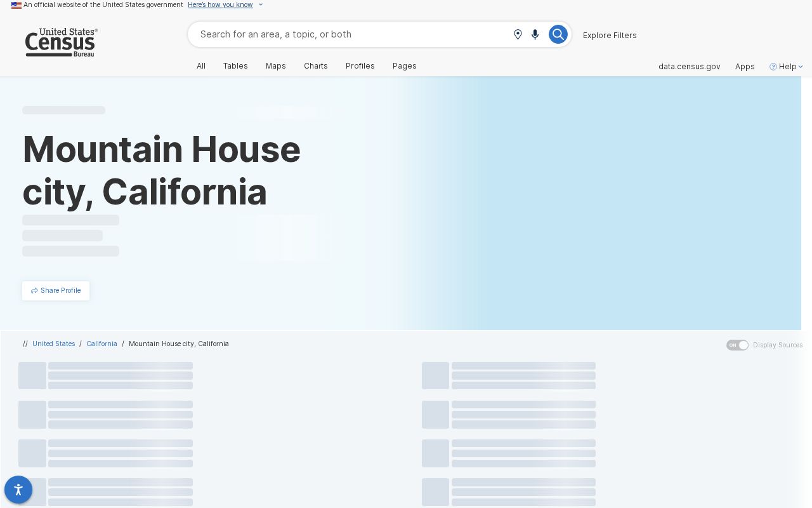This screenshot has height=508, width=812.
Task: Click the blue magnifying glass search button
Action: pos(558,34)
